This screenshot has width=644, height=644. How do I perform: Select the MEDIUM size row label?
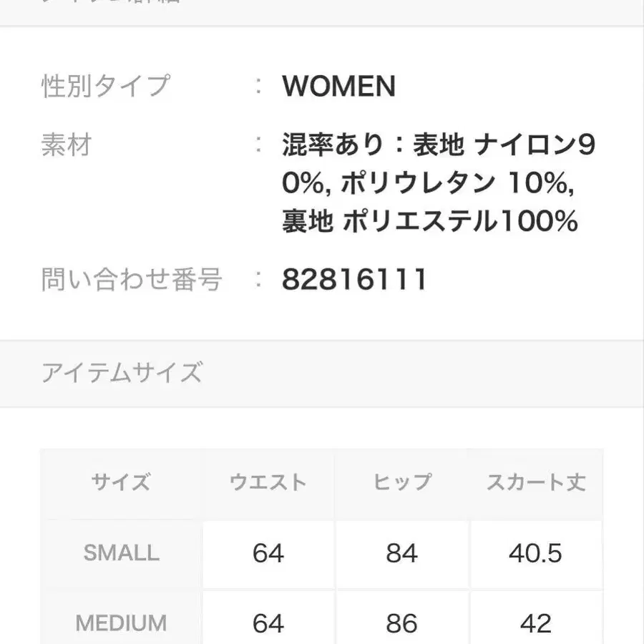point(121,623)
